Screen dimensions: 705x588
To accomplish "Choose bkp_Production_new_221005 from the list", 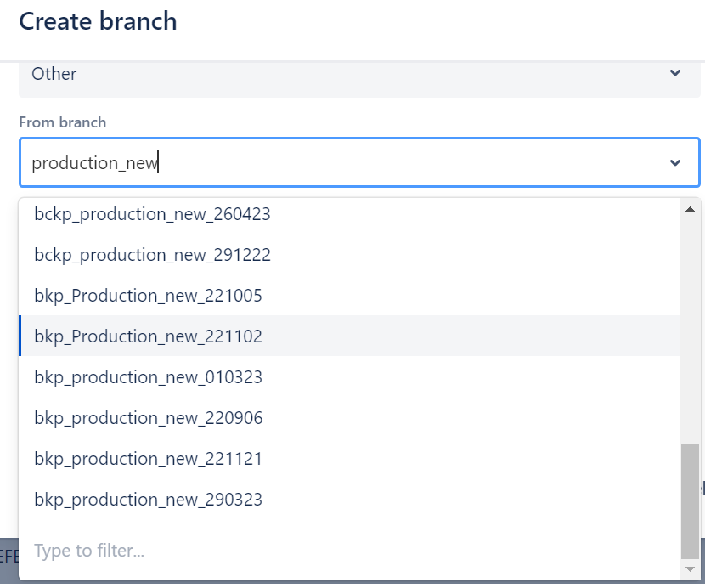I will click(x=149, y=296).
